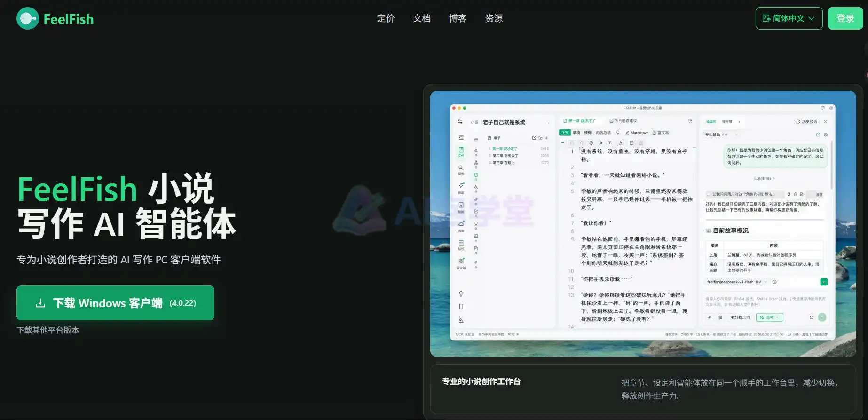Click the 专业的小说创作工作台 heading
The width and height of the screenshot is (868, 420).
coord(481,381)
